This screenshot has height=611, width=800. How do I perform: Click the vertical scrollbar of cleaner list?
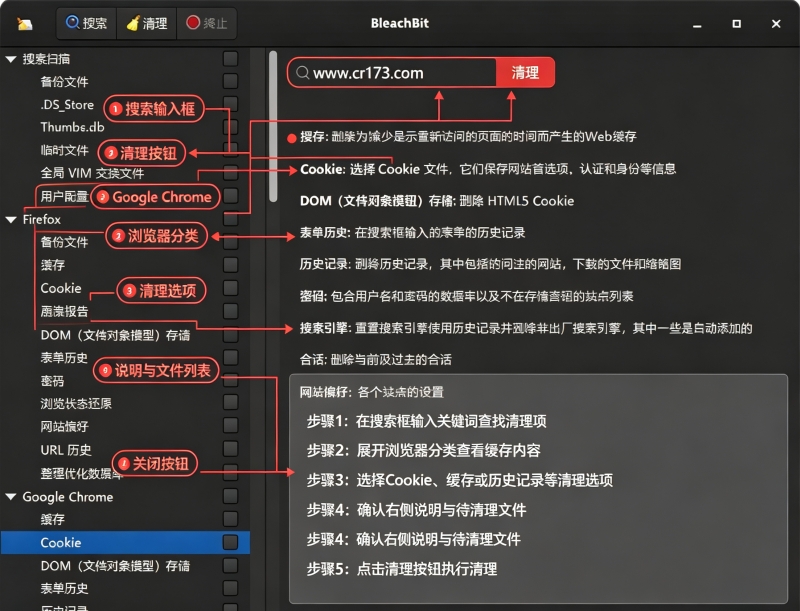[273, 126]
